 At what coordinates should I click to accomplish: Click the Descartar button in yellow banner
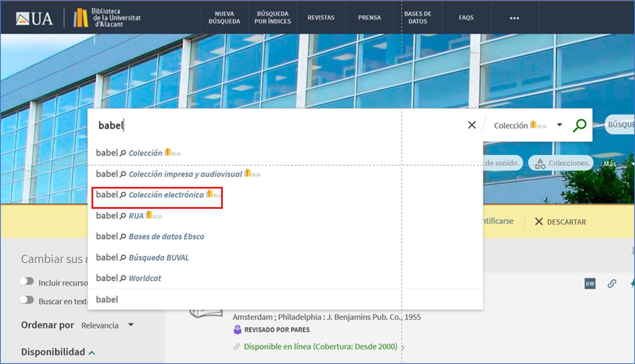pos(560,222)
